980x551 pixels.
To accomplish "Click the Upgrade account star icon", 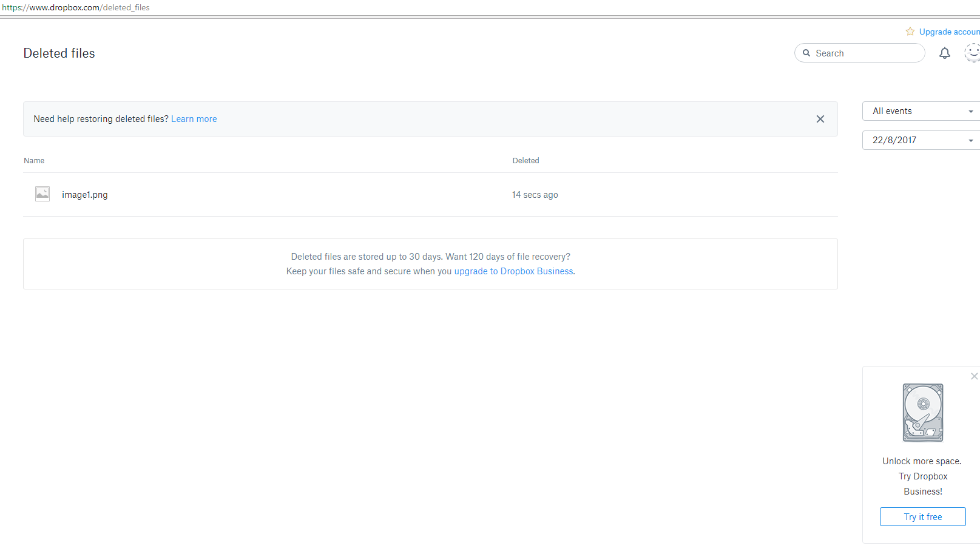I will click(910, 32).
